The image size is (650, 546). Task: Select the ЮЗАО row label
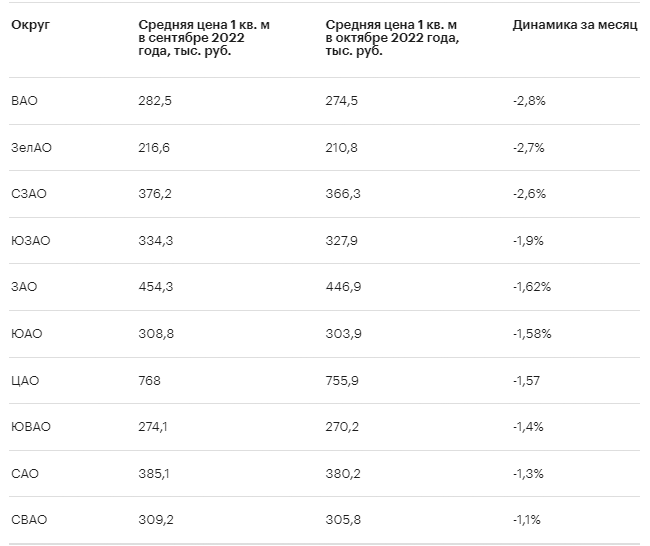[30, 240]
